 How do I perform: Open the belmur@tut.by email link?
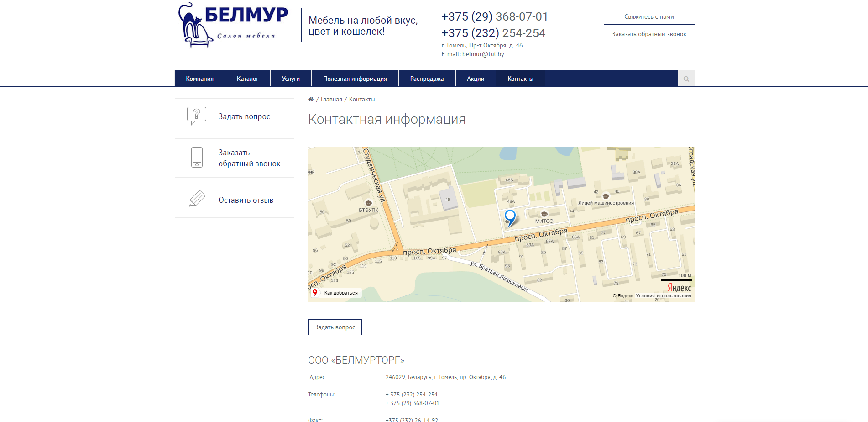tap(483, 54)
